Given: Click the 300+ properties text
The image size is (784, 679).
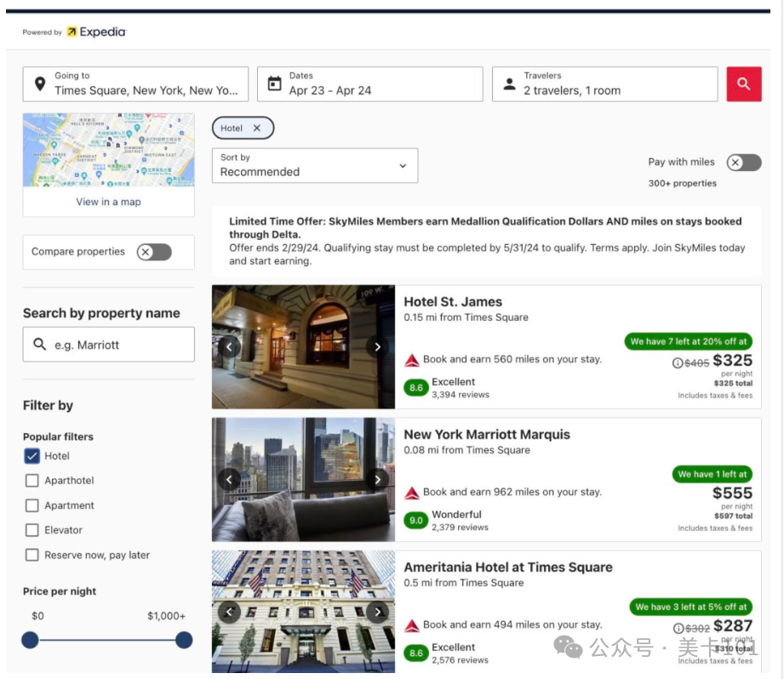Looking at the screenshot, I should 683,184.
